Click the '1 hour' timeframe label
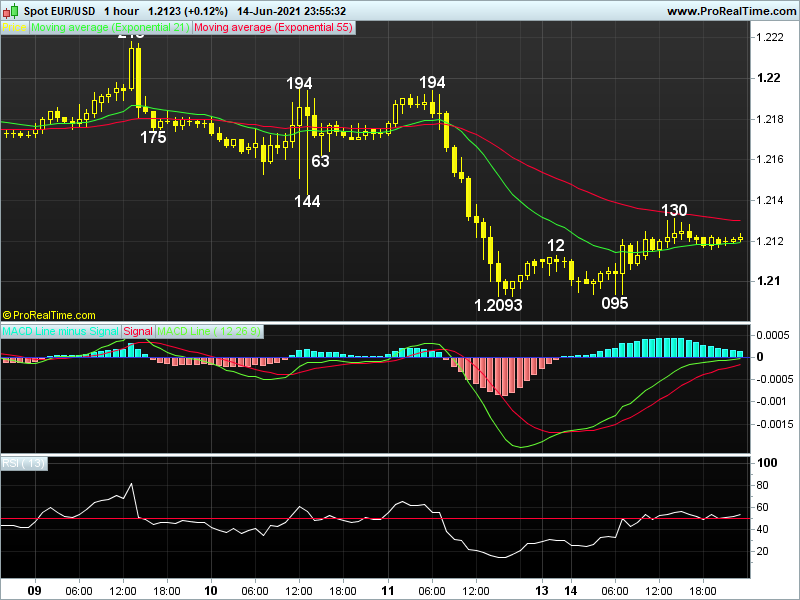This screenshot has width=800, height=600. click(121, 11)
